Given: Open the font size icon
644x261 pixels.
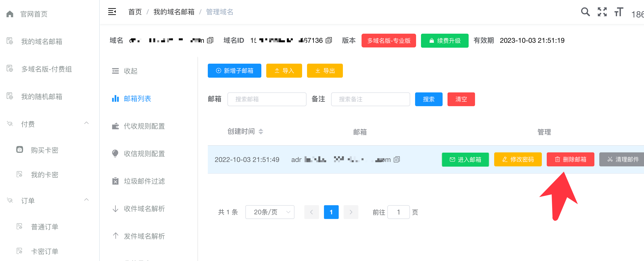Looking at the screenshot, I should click(619, 12).
